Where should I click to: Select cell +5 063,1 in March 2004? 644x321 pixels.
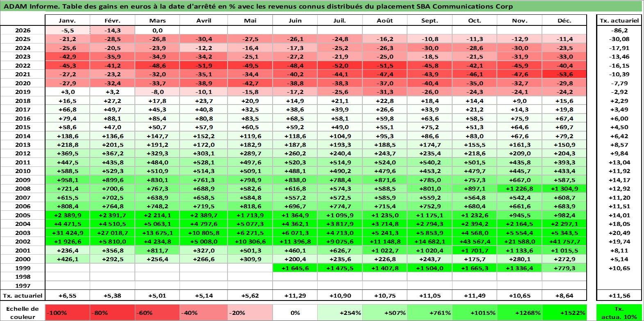(x=157, y=224)
